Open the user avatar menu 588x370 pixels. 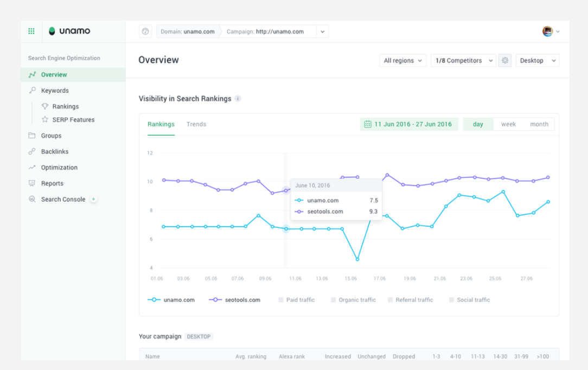547,31
